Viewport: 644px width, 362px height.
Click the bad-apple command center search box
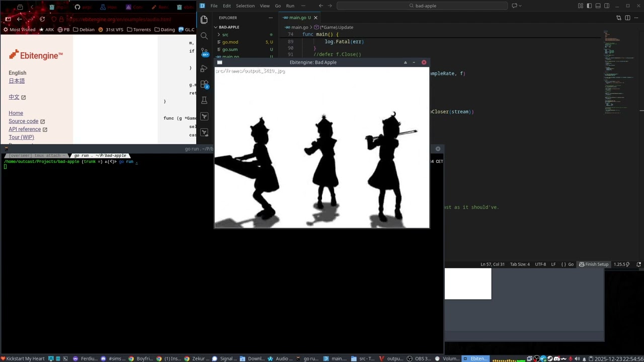tap(422, 6)
